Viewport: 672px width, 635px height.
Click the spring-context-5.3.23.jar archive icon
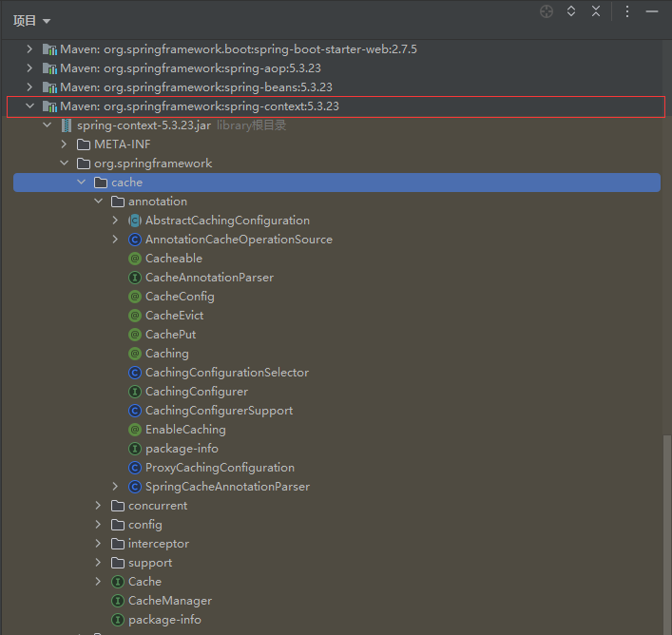click(x=67, y=125)
